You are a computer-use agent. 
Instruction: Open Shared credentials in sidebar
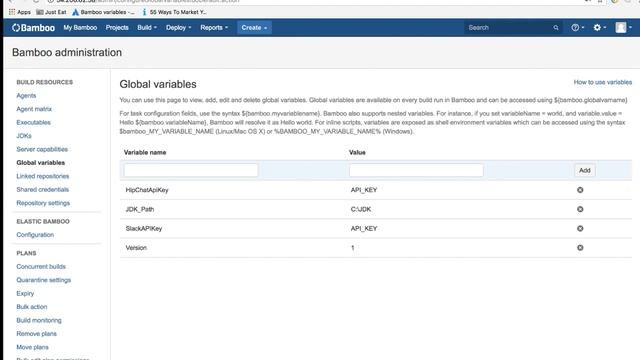(x=42, y=189)
